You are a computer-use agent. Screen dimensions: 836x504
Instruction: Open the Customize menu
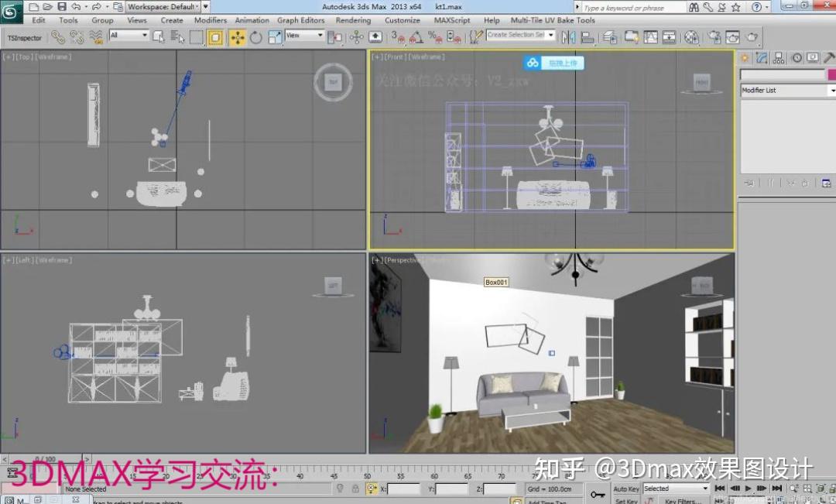pos(402,21)
